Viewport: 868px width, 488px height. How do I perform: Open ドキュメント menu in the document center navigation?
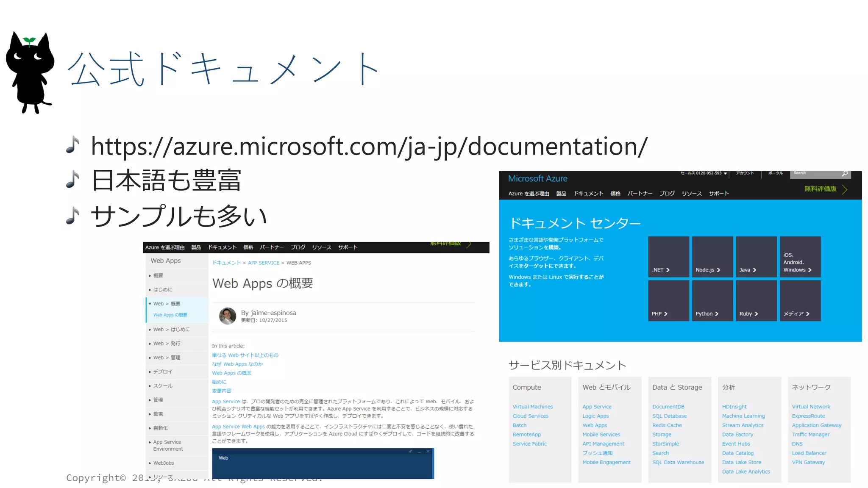click(x=588, y=194)
